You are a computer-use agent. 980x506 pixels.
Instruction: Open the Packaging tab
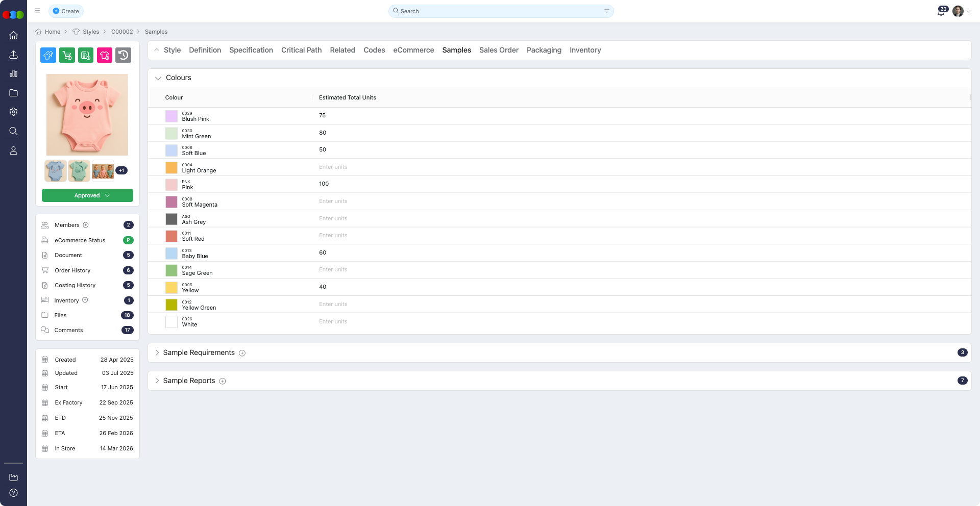point(544,50)
